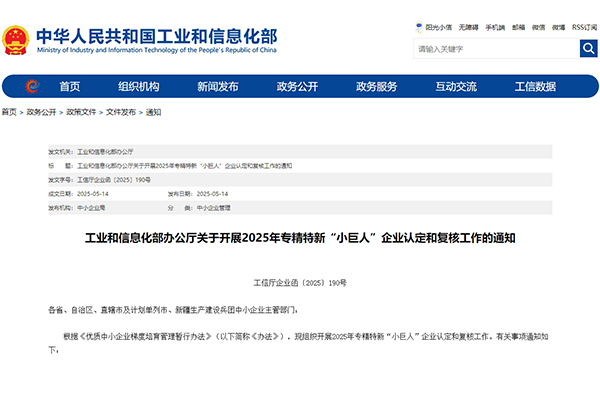This screenshot has height=400, width=600.
Task: Open the 微信 link in header
Action: click(538, 28)
